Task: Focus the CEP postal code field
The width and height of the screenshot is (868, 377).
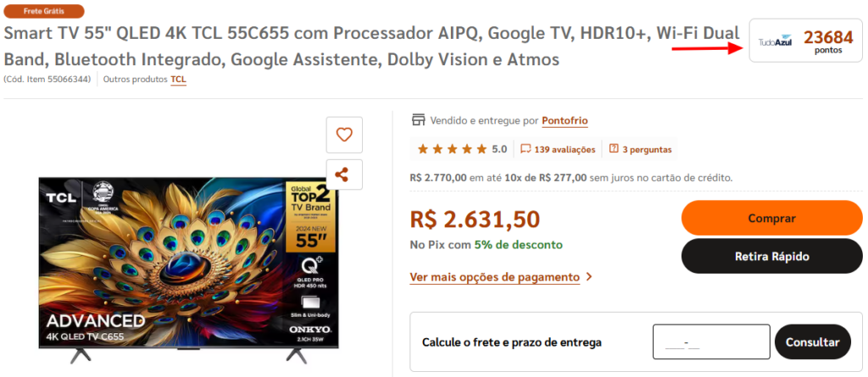Action: (711, 342)
